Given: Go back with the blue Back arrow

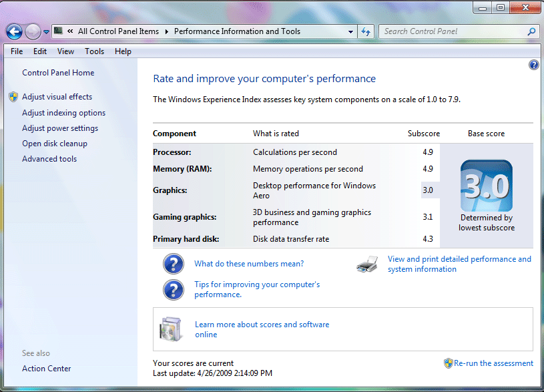Looking at the screenshot, I should click(x=14, y=32).
